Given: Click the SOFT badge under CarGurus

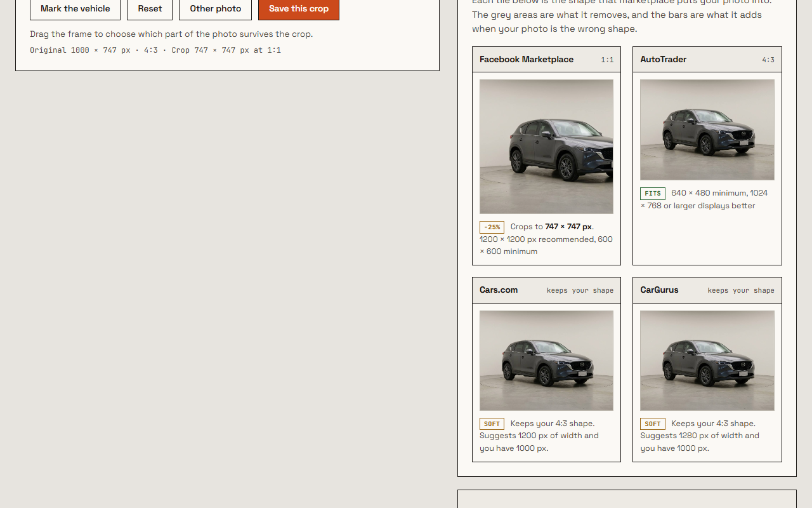Looking at the screenshot, I should tap(652, 424).
